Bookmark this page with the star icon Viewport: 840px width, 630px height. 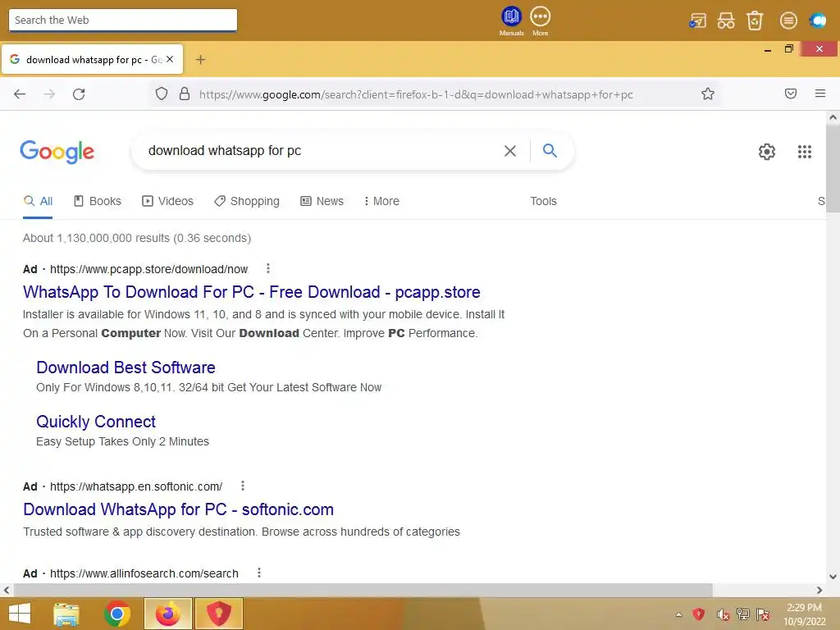coord(708,94)
